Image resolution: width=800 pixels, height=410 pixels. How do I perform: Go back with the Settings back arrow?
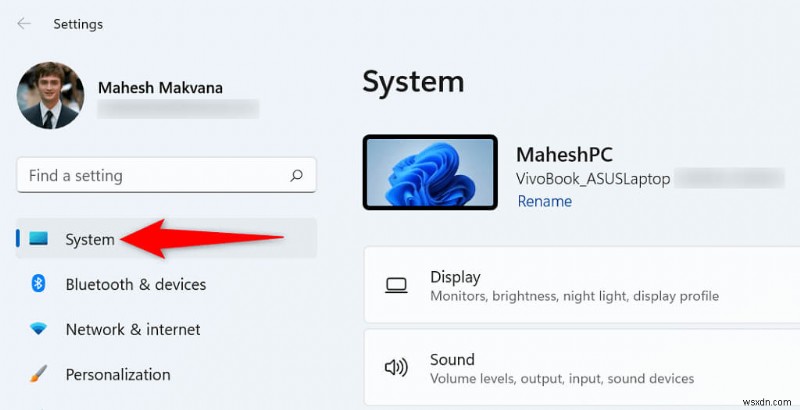point(23,23)
